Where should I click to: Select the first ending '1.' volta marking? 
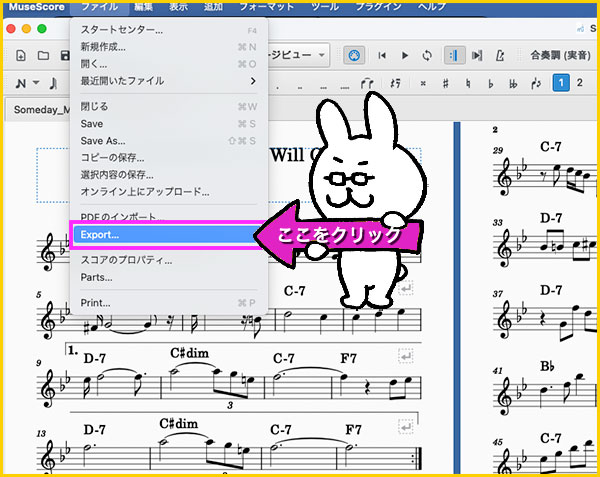tap(73, 350)
